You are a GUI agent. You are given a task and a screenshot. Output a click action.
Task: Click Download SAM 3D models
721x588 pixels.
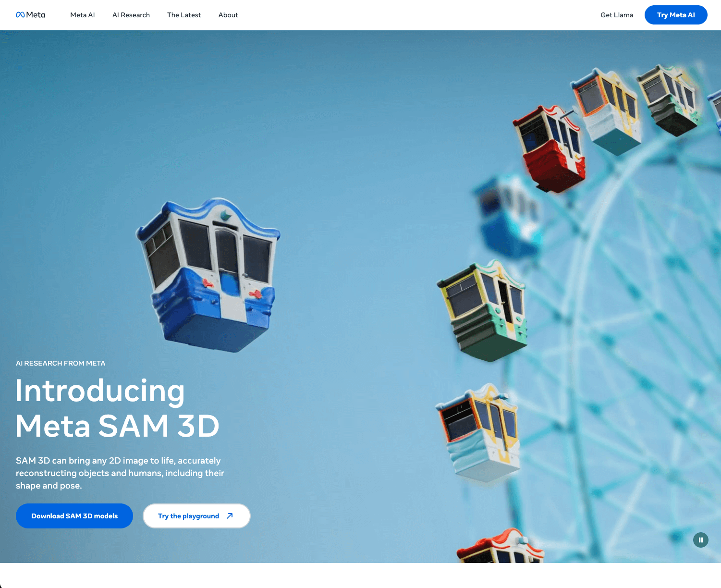click(x=74, y=515)
